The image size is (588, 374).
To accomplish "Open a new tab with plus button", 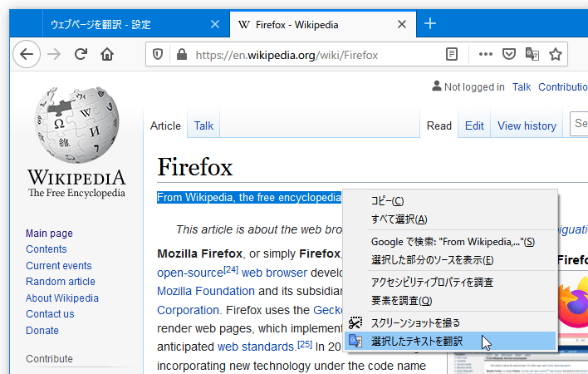I will tap(430, 23).
